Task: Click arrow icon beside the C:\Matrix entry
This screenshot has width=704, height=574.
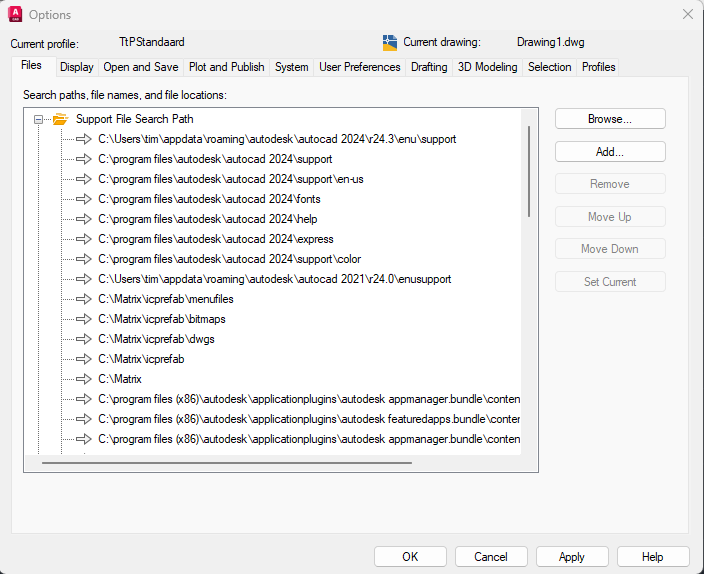Action: tap(84, 379)
